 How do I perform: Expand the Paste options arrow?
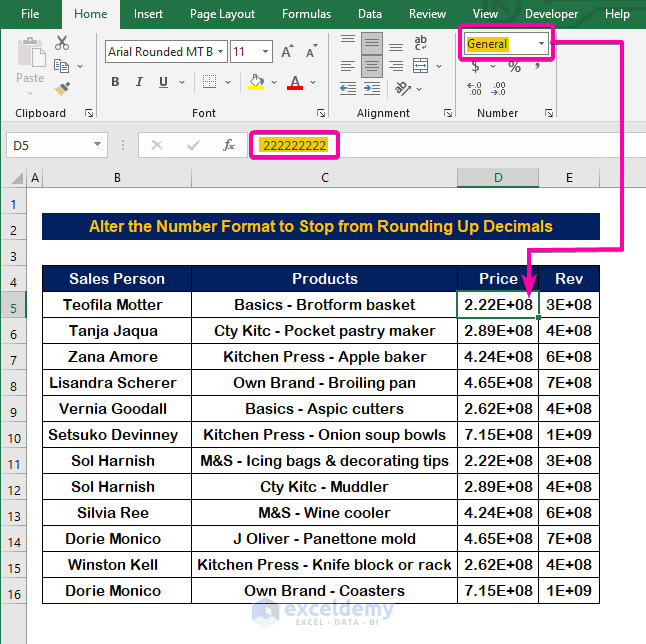click(30, 94)
